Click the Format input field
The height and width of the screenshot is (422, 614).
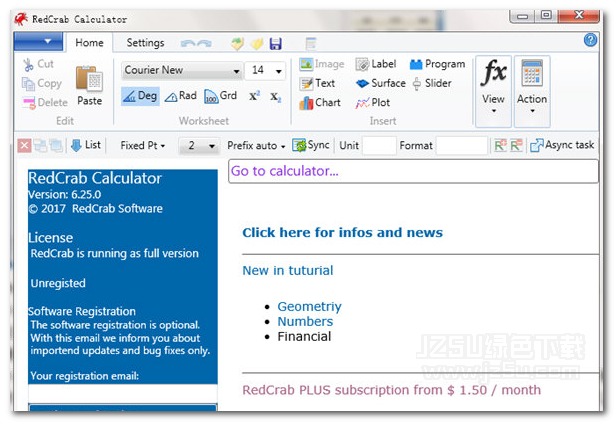click(462, 146)
